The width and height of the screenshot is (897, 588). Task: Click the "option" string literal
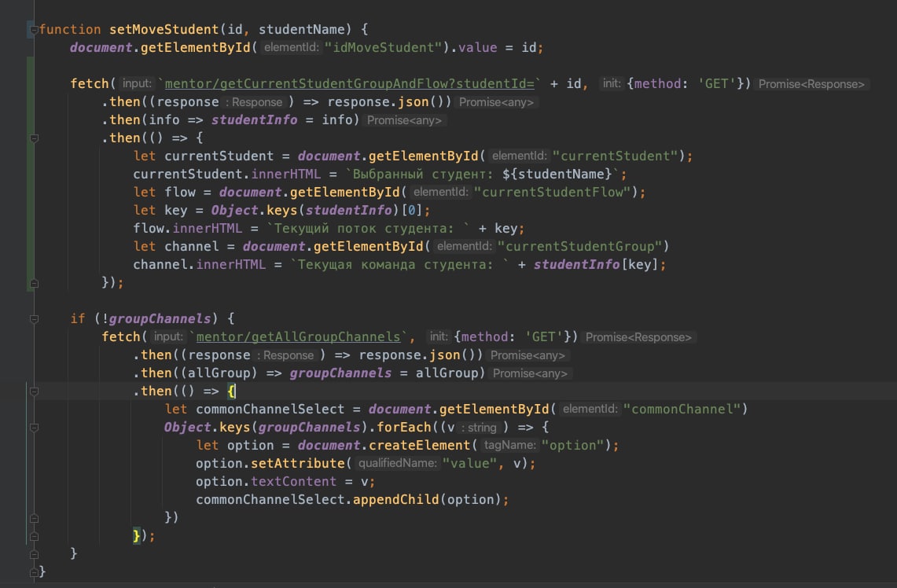click(x=572, y=445)
